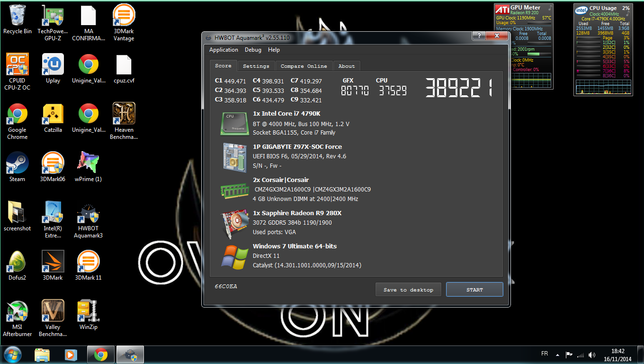Open Google Chrome desktop shortcut
Image resolution: width=644 pixels, height=364 pixels.
click(x=18, y=121)
